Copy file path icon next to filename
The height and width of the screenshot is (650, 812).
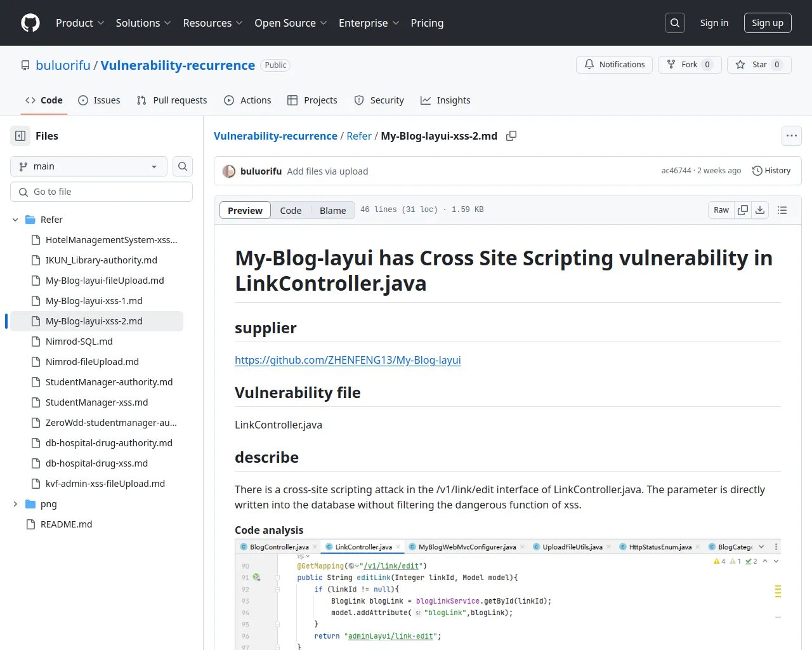pyautogui.click(x=511, y=136)
